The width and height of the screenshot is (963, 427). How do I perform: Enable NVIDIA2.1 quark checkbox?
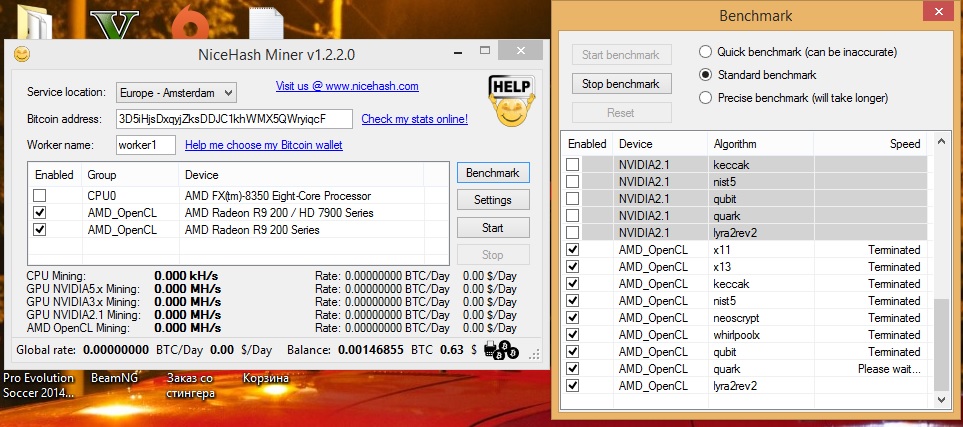coord(572,216)
